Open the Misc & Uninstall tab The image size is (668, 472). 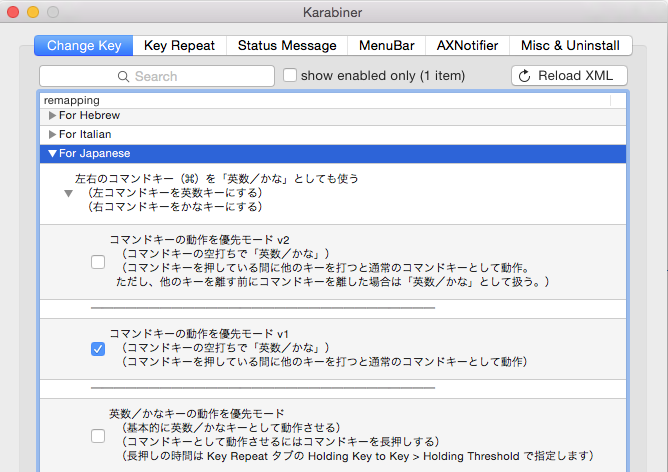570,46
